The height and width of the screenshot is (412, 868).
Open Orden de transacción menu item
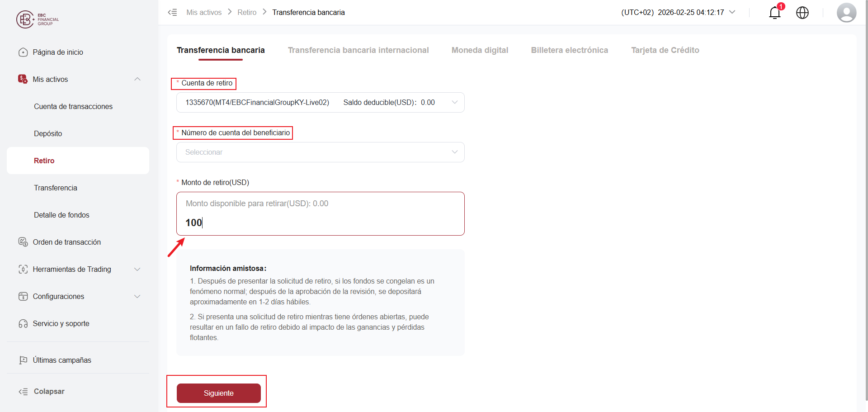[78, 242]
